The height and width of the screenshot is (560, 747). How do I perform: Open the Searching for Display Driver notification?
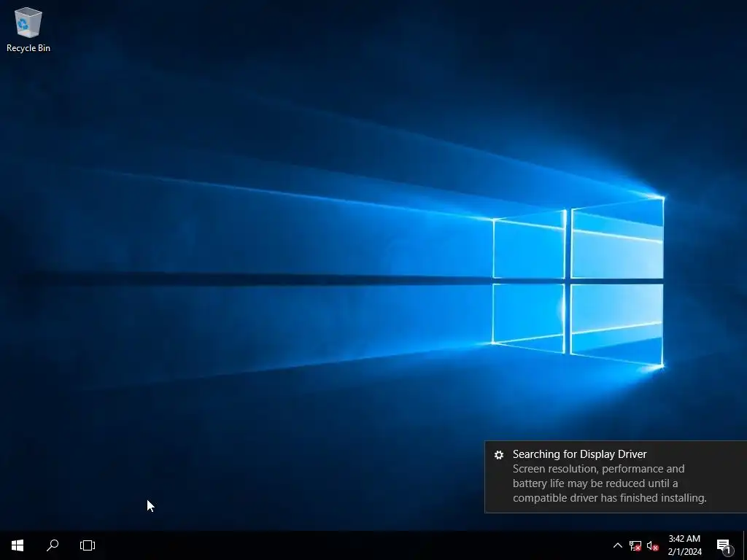616,477
